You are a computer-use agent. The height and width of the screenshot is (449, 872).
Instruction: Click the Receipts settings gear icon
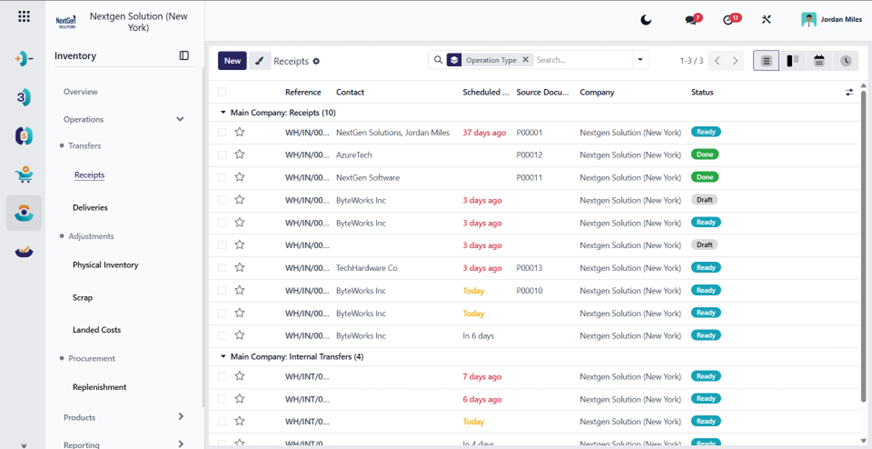click(316, 61)
